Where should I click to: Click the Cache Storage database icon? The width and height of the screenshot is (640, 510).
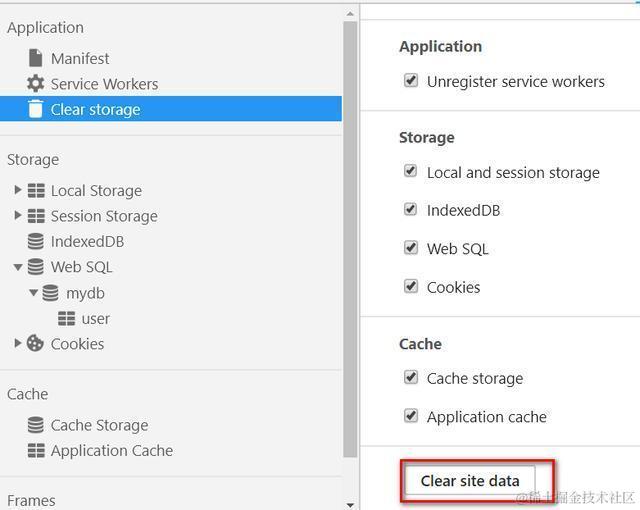tap(36, 425)
